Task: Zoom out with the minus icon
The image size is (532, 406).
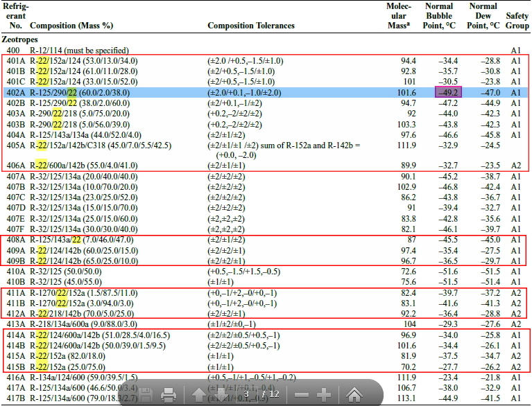Action: point(302,395)
